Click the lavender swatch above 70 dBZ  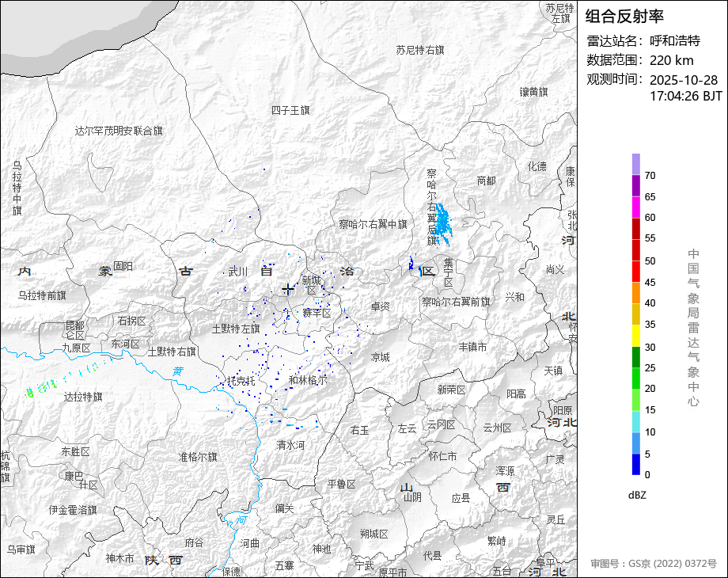[x=636, y=165]
